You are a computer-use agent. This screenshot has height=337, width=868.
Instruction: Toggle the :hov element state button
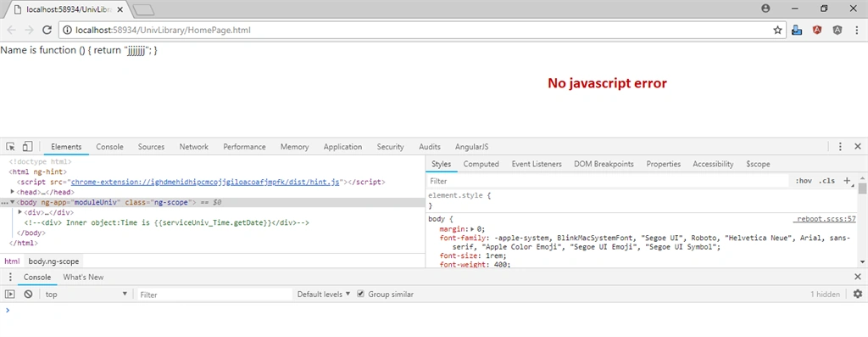point(804,181)
